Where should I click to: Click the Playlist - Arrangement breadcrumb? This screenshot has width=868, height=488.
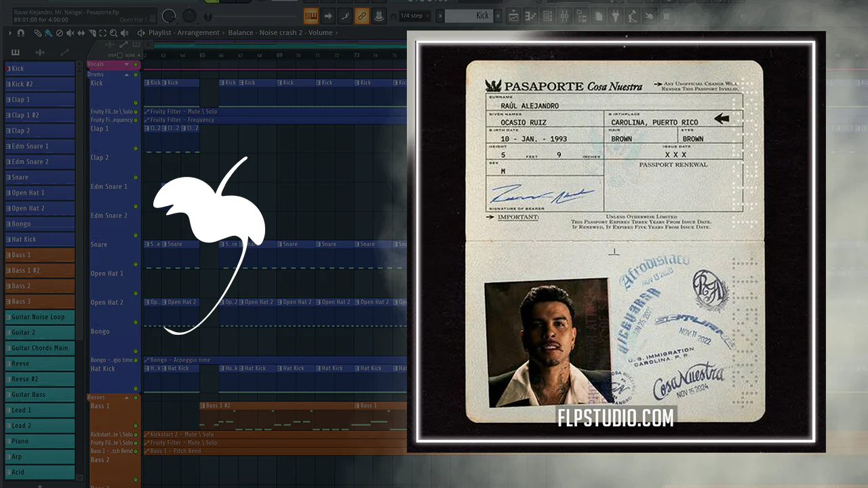[184, 33]
